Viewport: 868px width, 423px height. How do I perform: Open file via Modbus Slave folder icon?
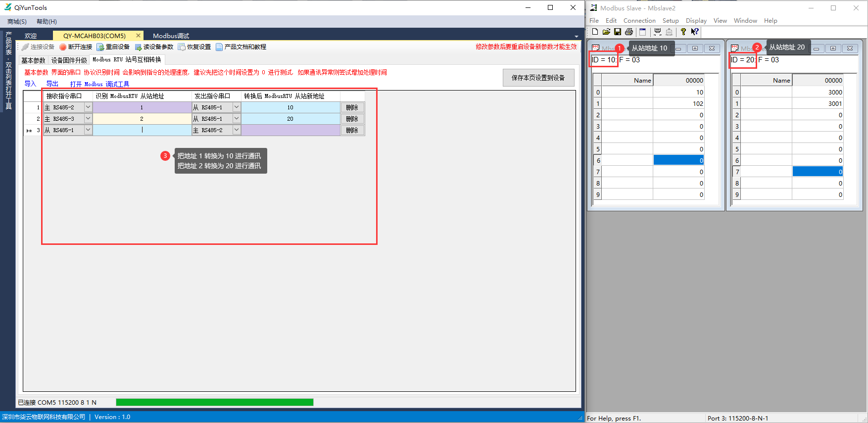(x=606, y=32)
